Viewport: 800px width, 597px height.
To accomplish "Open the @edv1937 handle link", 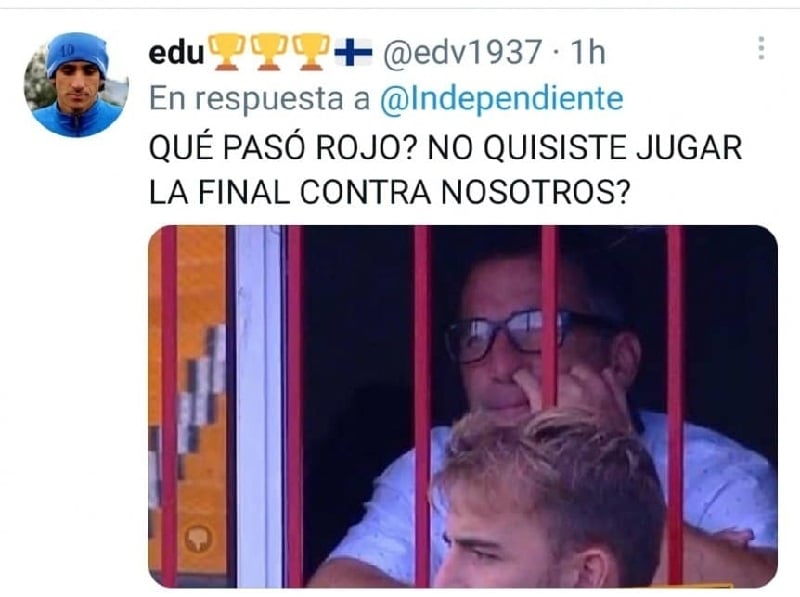I will coord(462,52).
